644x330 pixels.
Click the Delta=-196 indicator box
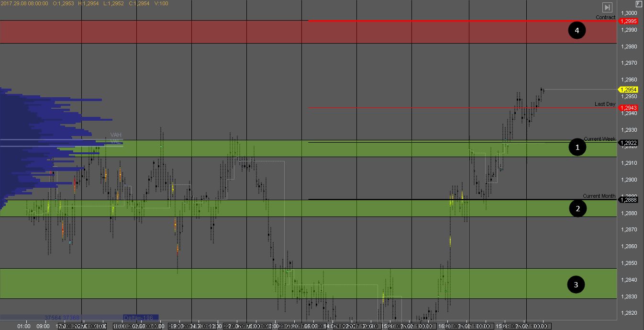(140, 317)
